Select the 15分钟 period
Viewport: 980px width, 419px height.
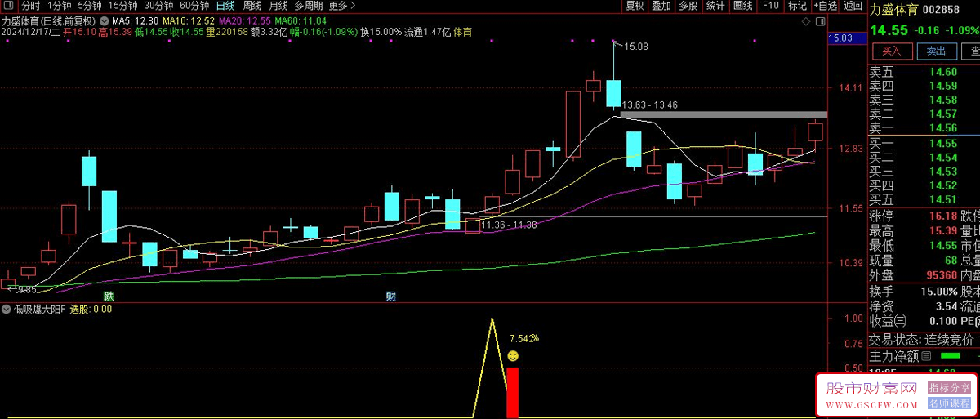(122, 5)
